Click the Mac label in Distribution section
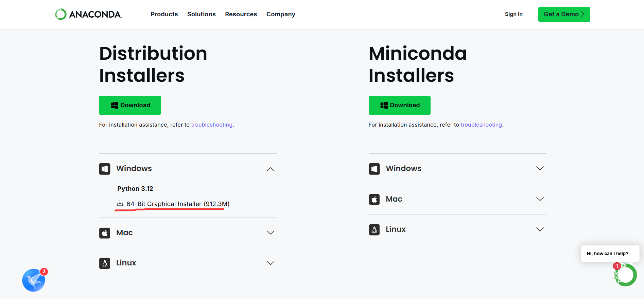Image resolution: width=644 pixels, height=299 pixels. 124,233
